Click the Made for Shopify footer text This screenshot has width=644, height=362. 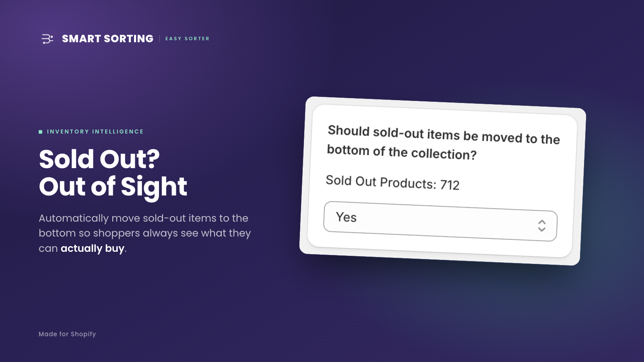[67, 334]
